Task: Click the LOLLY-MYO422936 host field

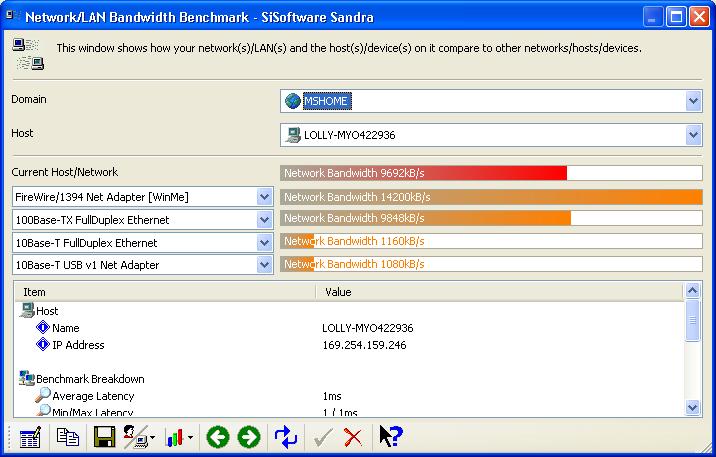Action: pyautogui.click(x=491, y=135)
